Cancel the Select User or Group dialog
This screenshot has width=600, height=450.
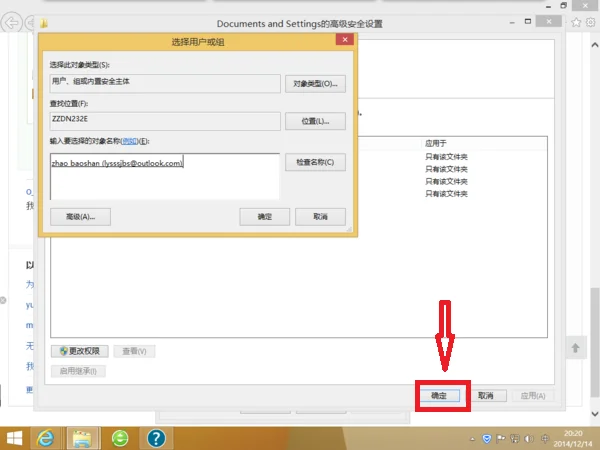click(320, 217)
